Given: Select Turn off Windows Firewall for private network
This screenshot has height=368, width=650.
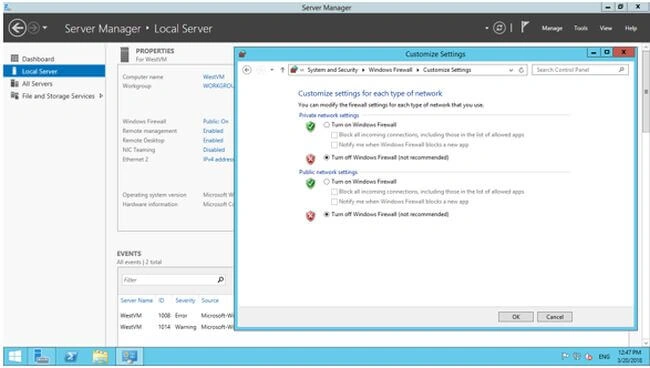Looking at the screenshot, I should (x=327, y=157).
